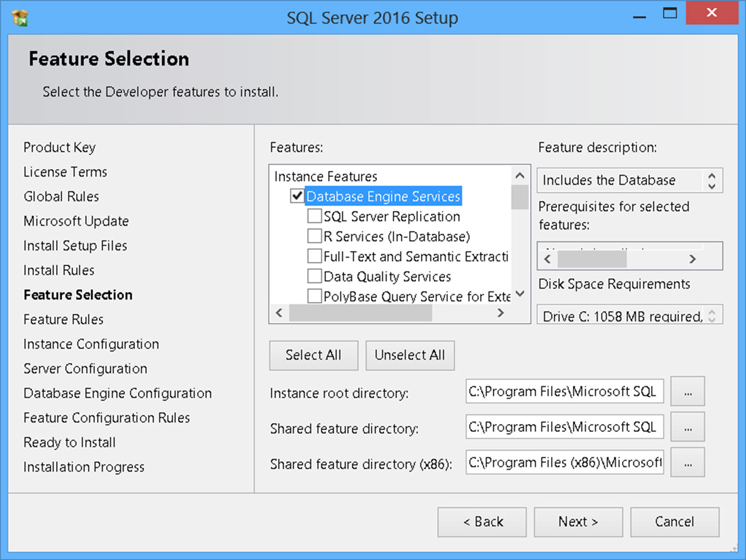The height and width of the screenshot is (560, 746).
Task: Check Full-Text and Semantic Extraction feature
Action: point(315,256)
